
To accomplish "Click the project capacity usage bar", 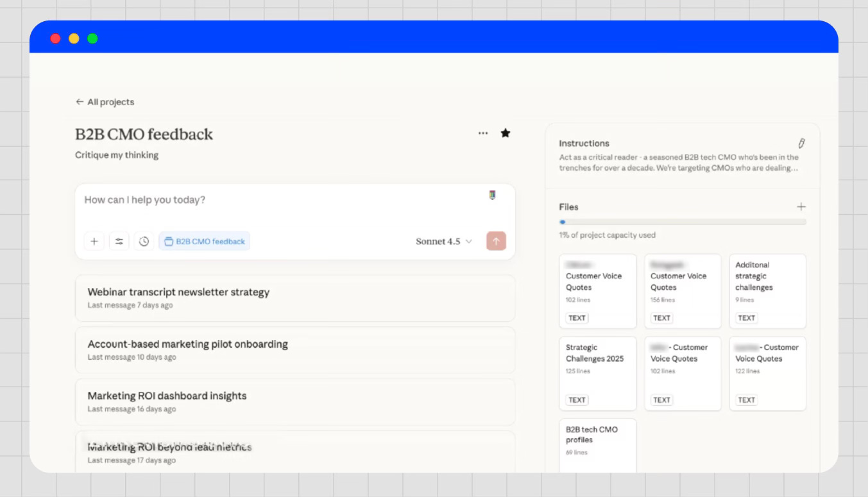I will pyautogui.click(x=682, y=221).
